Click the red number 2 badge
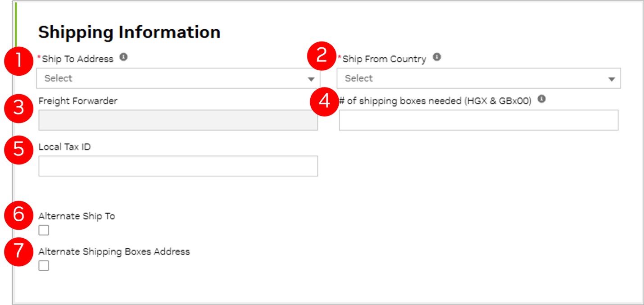The image size is (644, 305). coord(322,56)
